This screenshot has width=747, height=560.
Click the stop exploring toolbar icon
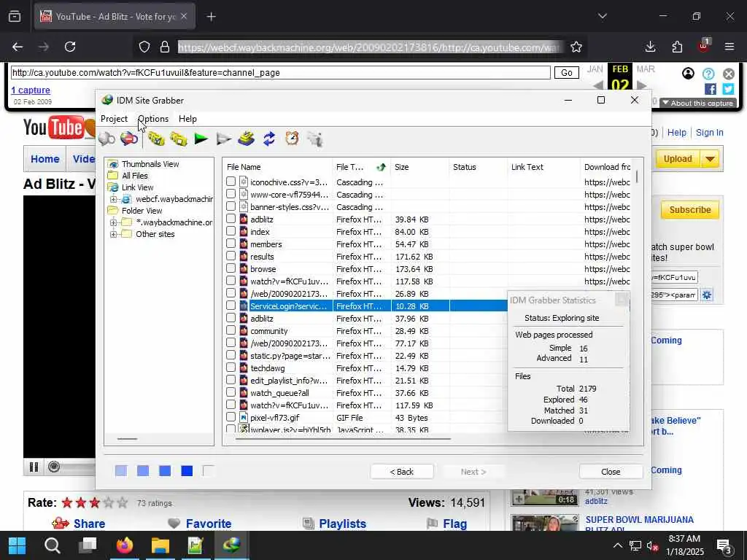tap(128, 139)
